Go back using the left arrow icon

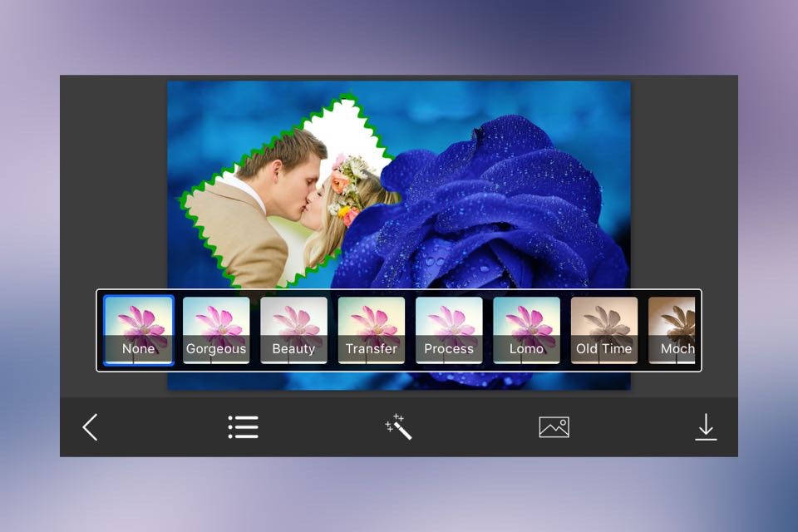tap(90, 427)
